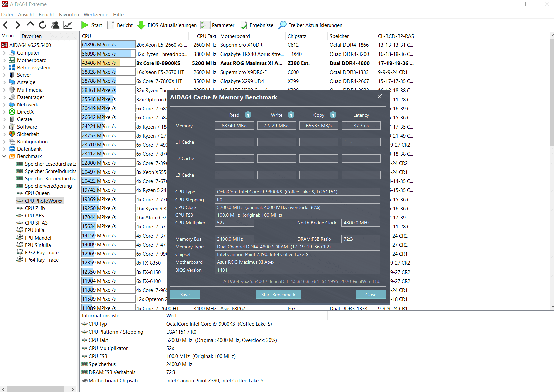Close benchmark dialog with X
This screenshot has width=554, height=392.
(x=380, y=97)
